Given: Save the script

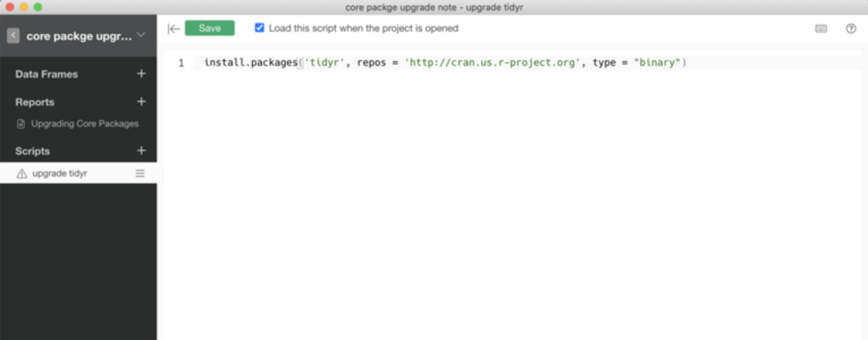Looking at the screenshot, I should [210, 28].
